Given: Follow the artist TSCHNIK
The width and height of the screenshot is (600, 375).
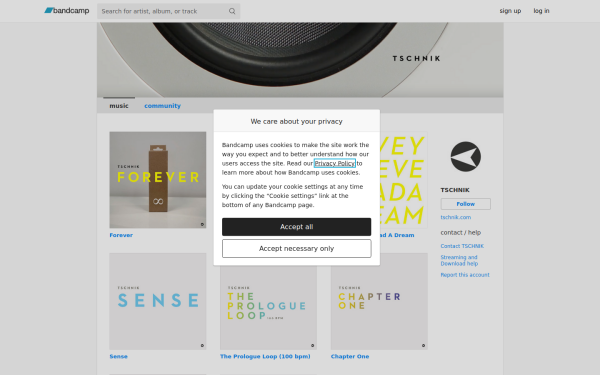Looking at the screenshot, I should [465, 204].
